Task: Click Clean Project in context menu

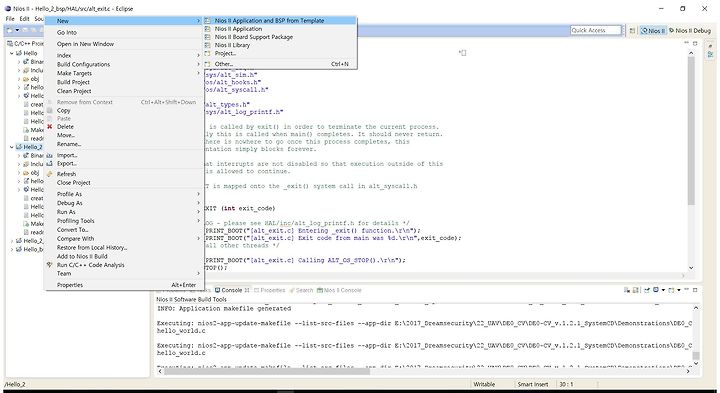Action: pyautogui.click(x=124, y=91)
